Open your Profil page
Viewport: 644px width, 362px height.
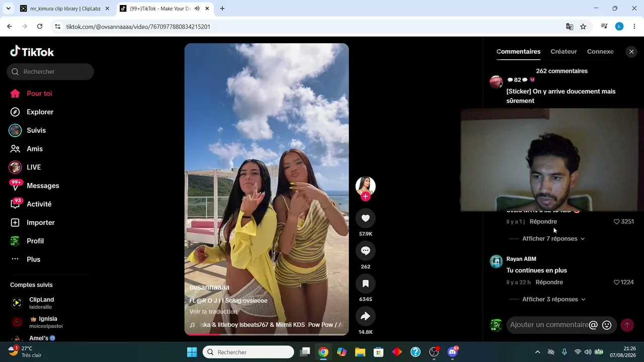tap(27, 241)
